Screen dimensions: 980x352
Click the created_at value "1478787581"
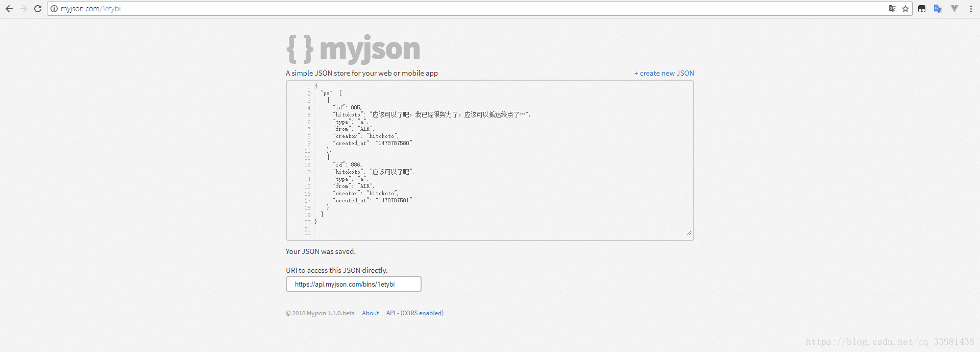[394, 200]
